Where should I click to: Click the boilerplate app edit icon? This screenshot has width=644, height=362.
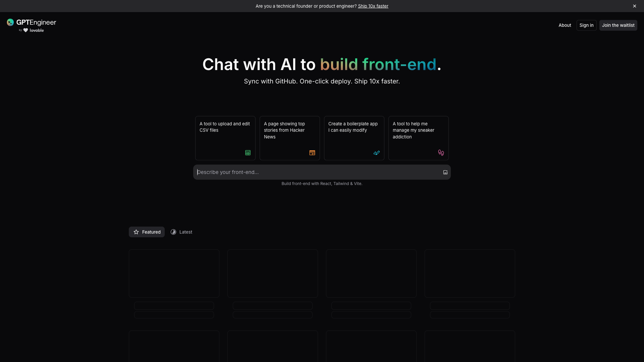376,153
